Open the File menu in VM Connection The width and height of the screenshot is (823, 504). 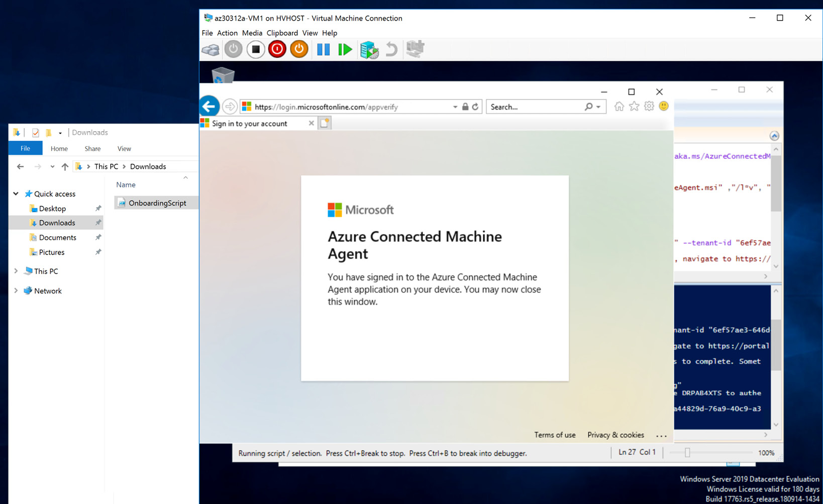[207, 33]
